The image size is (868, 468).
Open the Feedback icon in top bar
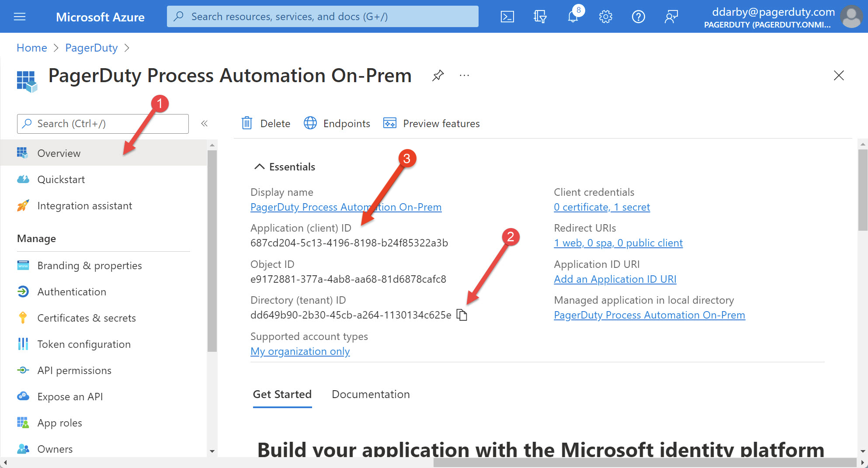pyautogui.click(x=671, y=17)
